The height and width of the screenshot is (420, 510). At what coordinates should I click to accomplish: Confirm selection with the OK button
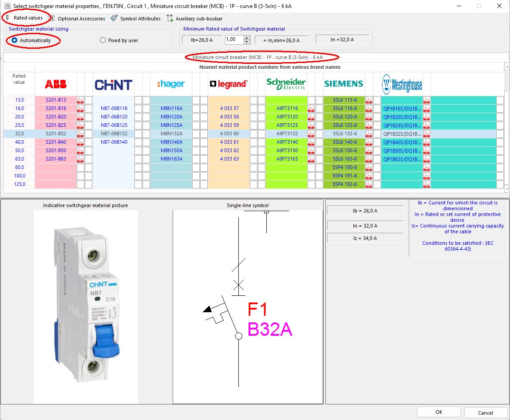click(439, 412)
